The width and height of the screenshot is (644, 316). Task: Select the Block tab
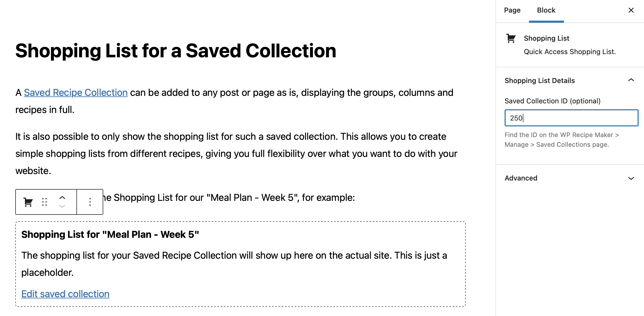coord(546,10)
